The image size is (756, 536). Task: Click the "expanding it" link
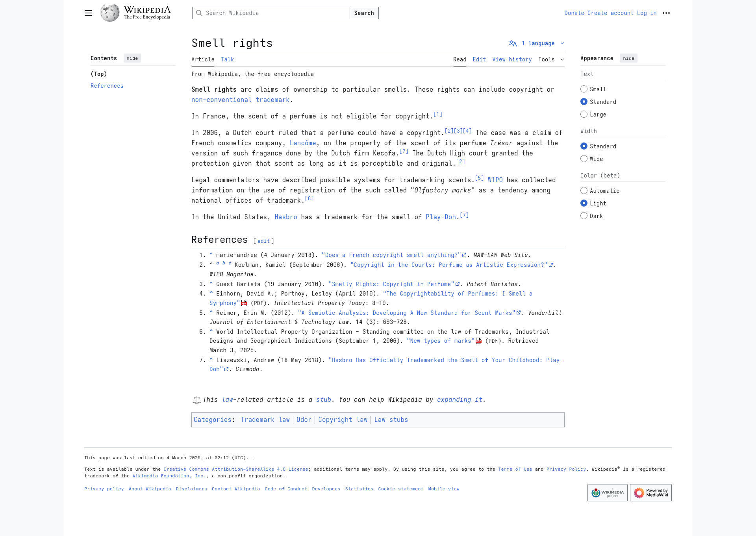click(460, 399)
